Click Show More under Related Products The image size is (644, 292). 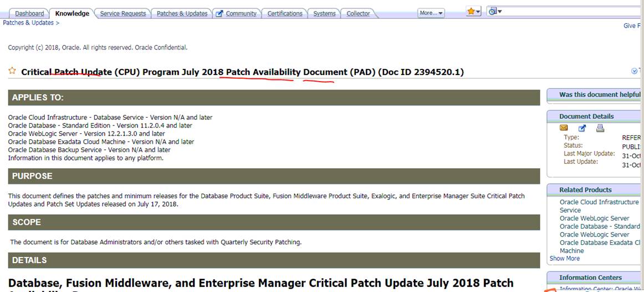pos(564,258)
